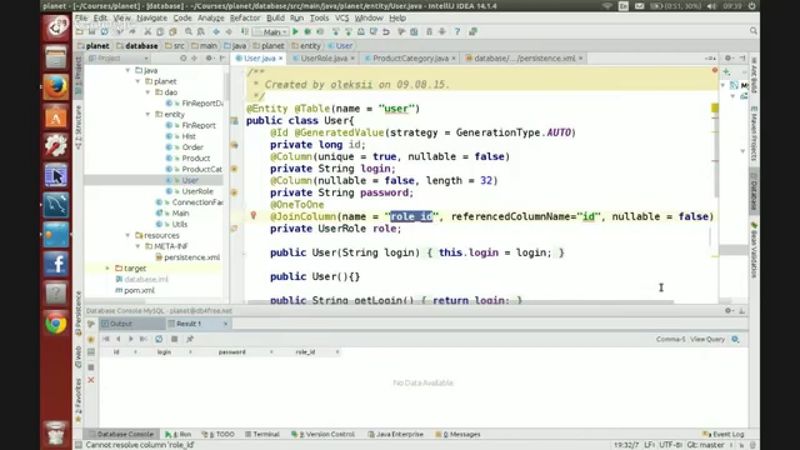
Task: Open the Terminal tool window
Action: coord(265,434)
